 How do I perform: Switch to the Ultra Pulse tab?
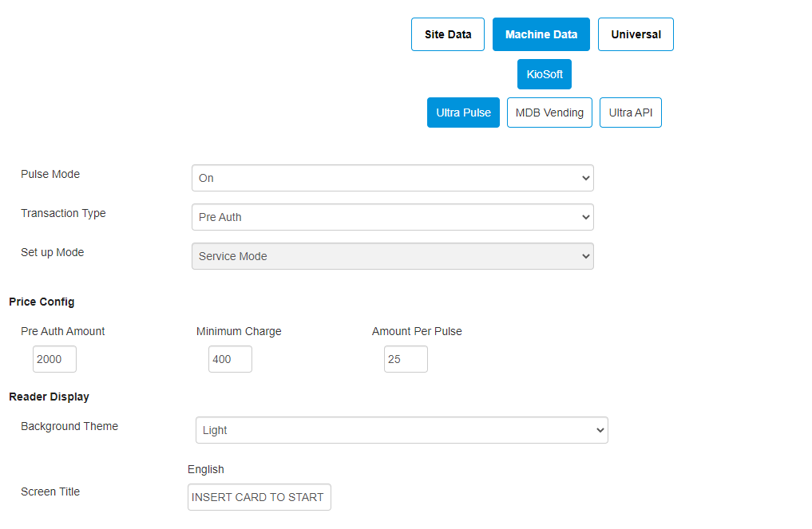coord(463,112)
